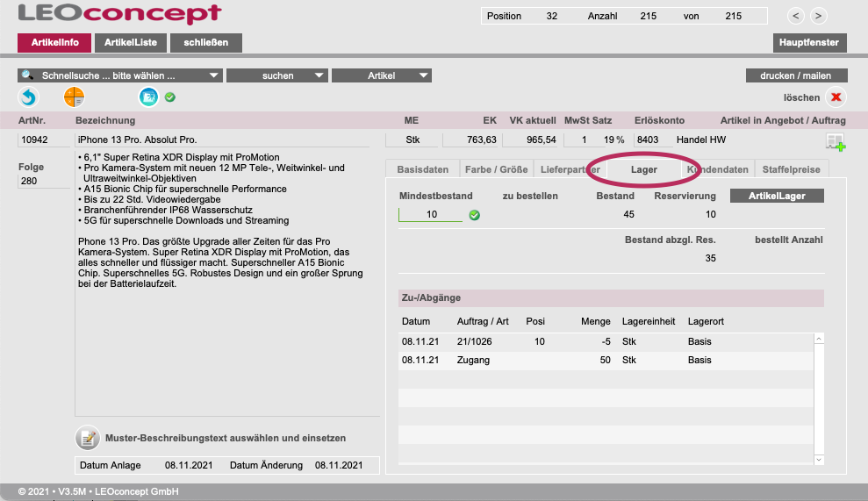The image size is (868, 501).
Task: Open the Schnellsuche dropdown
Action: (120, 75)
